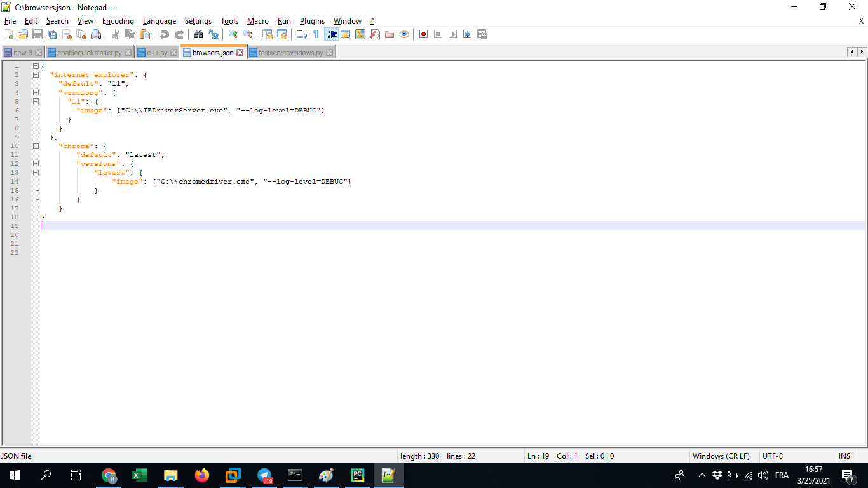Image resolution: width=868 pixels, height=488 pixels.
Task: Open Find dialog via binoculars icon
Action: 199,34
